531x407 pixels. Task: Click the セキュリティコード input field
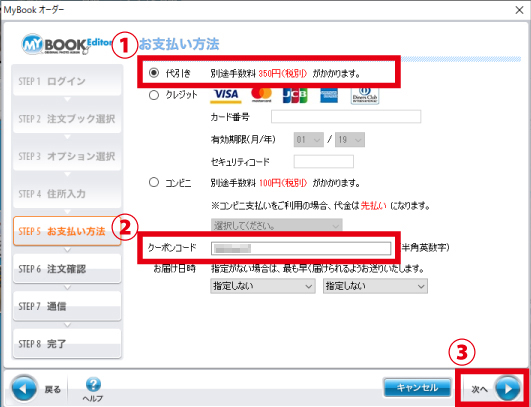point(324,162)
